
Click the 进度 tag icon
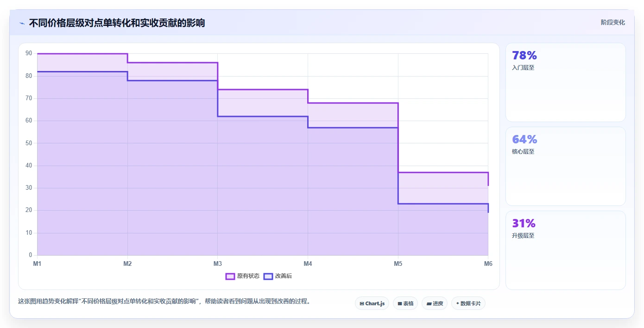(429, 304)
